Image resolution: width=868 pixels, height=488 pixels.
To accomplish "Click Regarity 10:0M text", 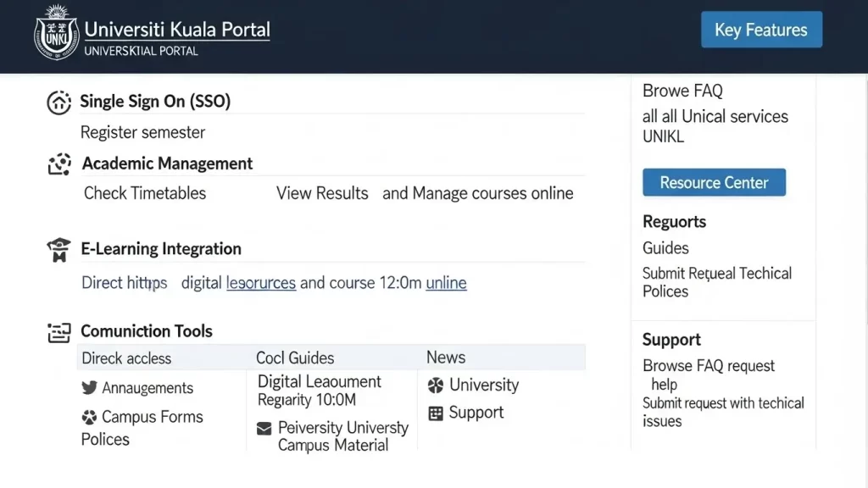I will point(307,400).
